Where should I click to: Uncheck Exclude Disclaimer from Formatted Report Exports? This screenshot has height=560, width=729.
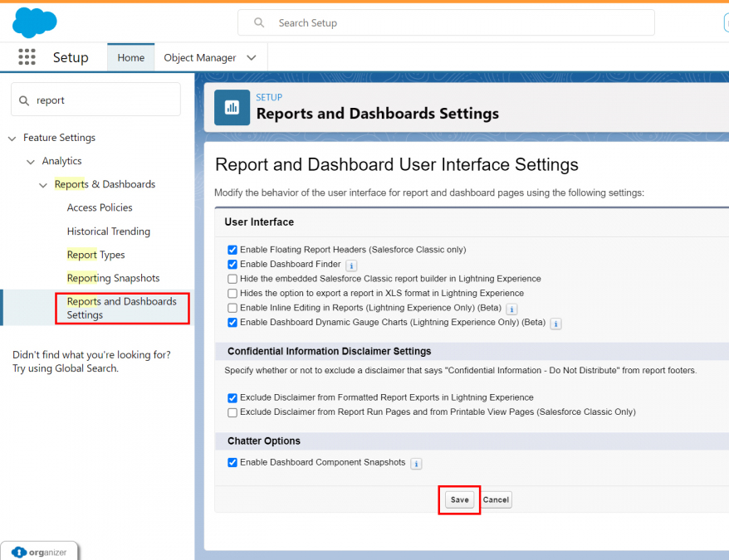[x=232, y=397]
